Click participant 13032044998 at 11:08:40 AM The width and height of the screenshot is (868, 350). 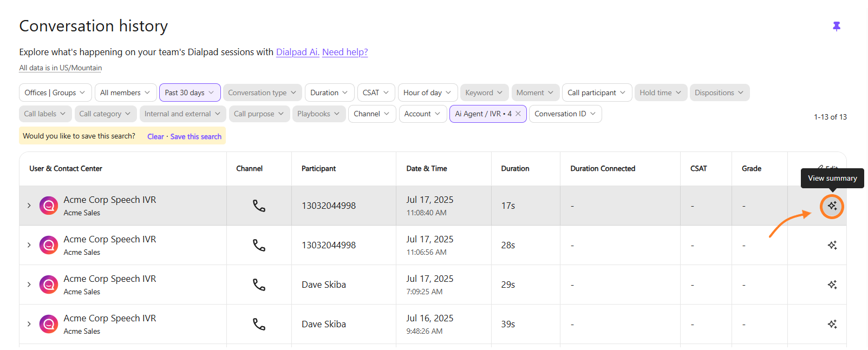(329, 206)
